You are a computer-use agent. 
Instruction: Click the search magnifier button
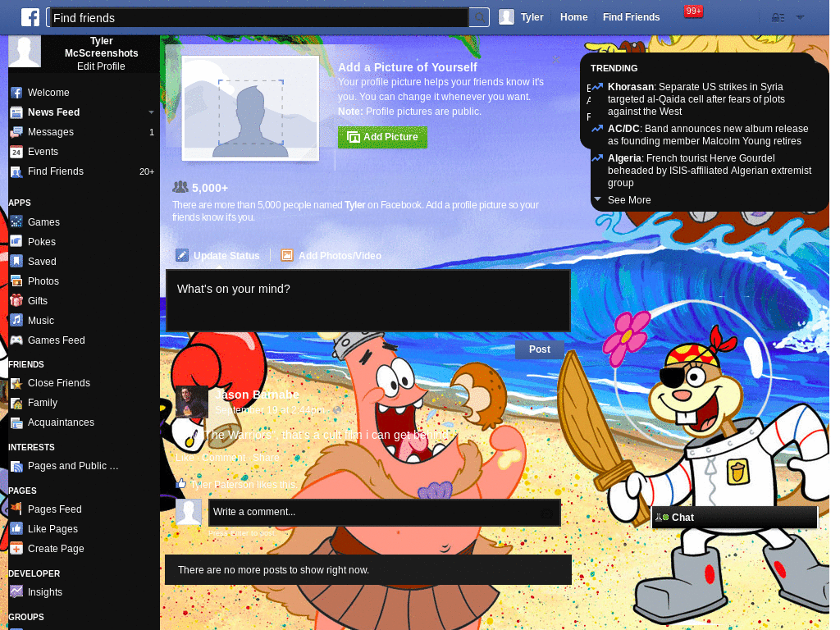(479, 18)
